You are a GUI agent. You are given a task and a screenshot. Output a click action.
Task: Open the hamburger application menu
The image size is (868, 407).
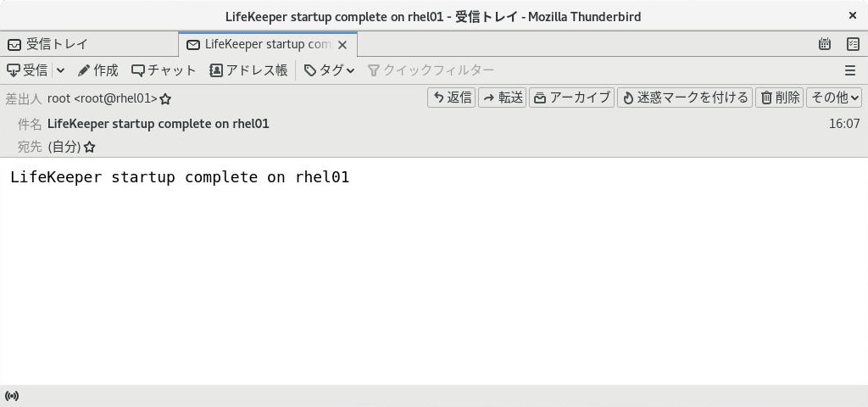pos(850,70)
